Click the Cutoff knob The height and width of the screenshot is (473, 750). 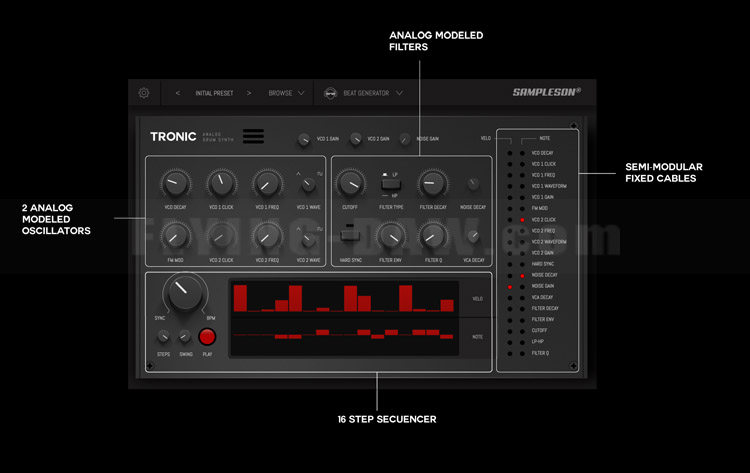pos(350,184)
